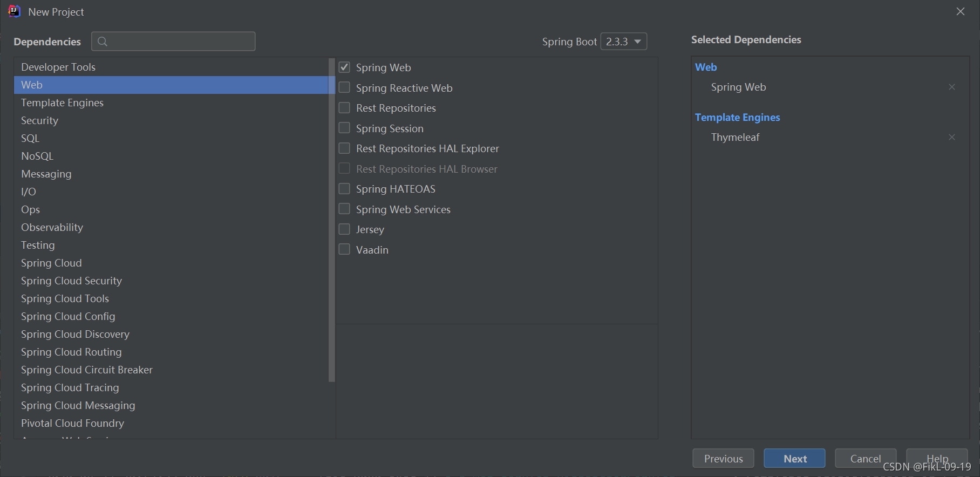The image size is (980, 477).
Task: Select the Observability category
Action: 171,227
